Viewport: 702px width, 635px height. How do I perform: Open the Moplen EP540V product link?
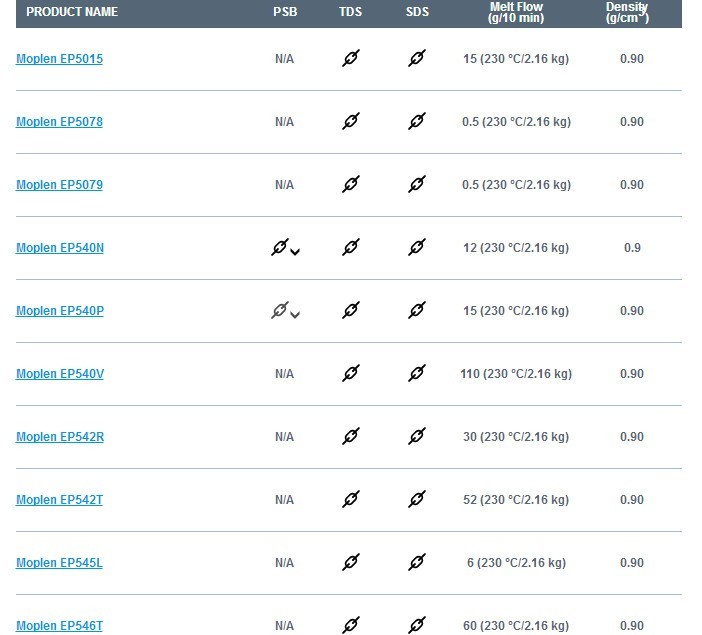pyautogui.click(x=60, y=373)
